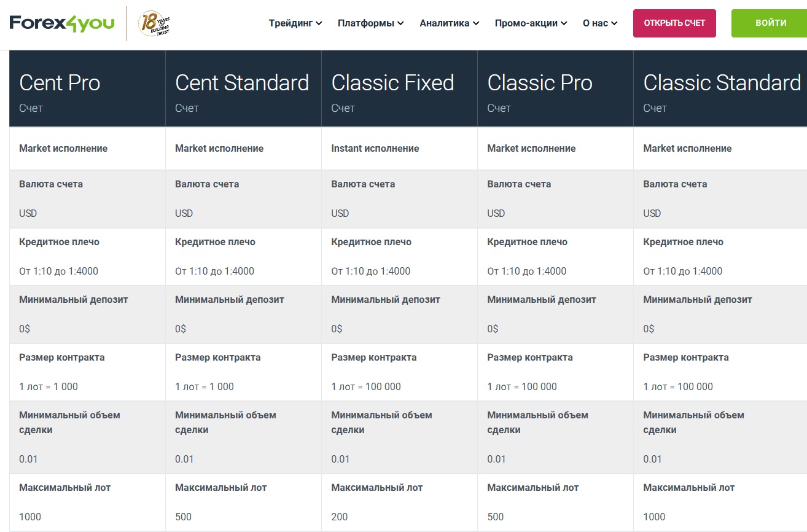The width and height of the screenshot is (807, 532).
Task: Click Market исполнение in Classic Pro column
Action: coord(531,149)
